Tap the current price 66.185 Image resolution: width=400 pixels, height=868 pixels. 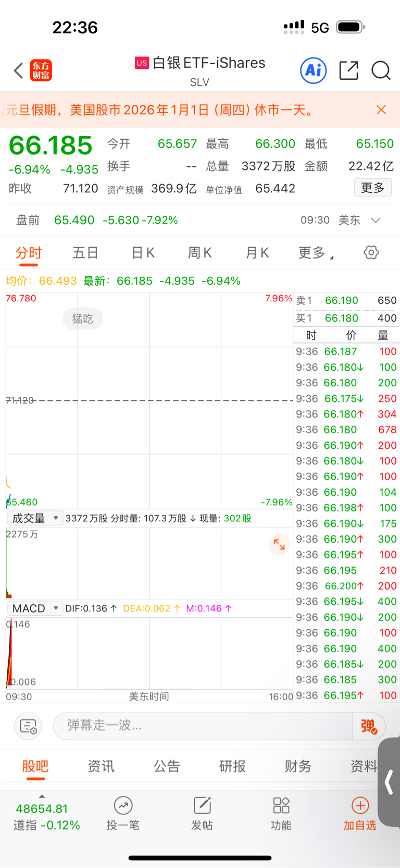click(51, 145)
